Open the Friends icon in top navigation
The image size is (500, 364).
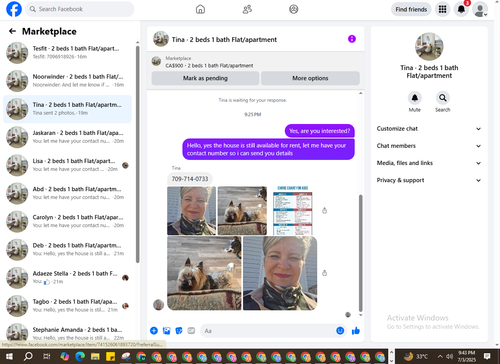(247, 9)
